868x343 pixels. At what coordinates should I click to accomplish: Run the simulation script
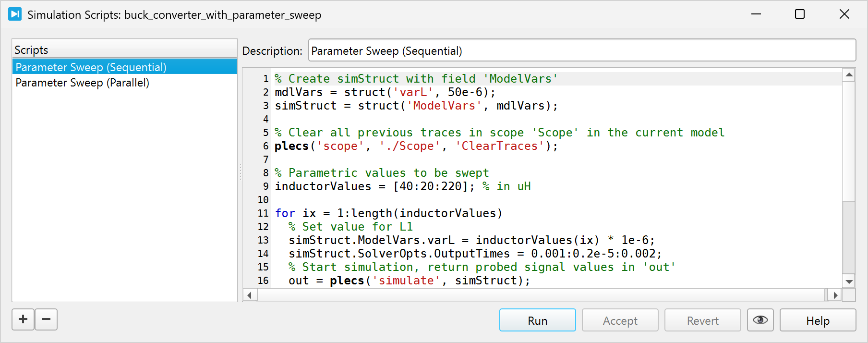point(537,320)
